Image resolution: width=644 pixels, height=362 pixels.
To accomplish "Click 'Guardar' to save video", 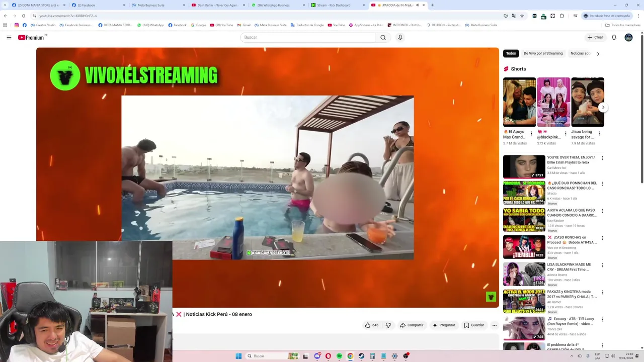I will point(474,325).
